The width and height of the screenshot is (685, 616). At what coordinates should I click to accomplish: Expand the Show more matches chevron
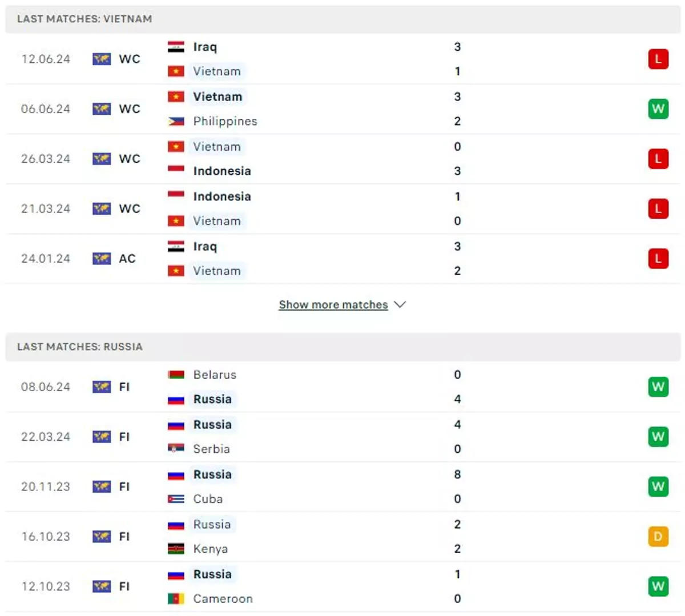(x=400, y=304)
